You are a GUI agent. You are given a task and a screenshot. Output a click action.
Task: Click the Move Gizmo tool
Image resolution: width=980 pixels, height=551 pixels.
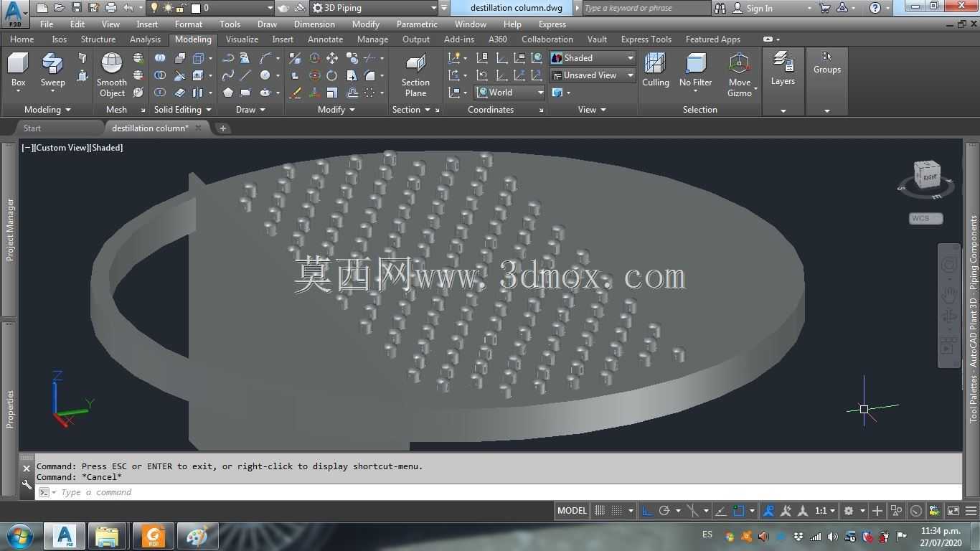[740, 75]
